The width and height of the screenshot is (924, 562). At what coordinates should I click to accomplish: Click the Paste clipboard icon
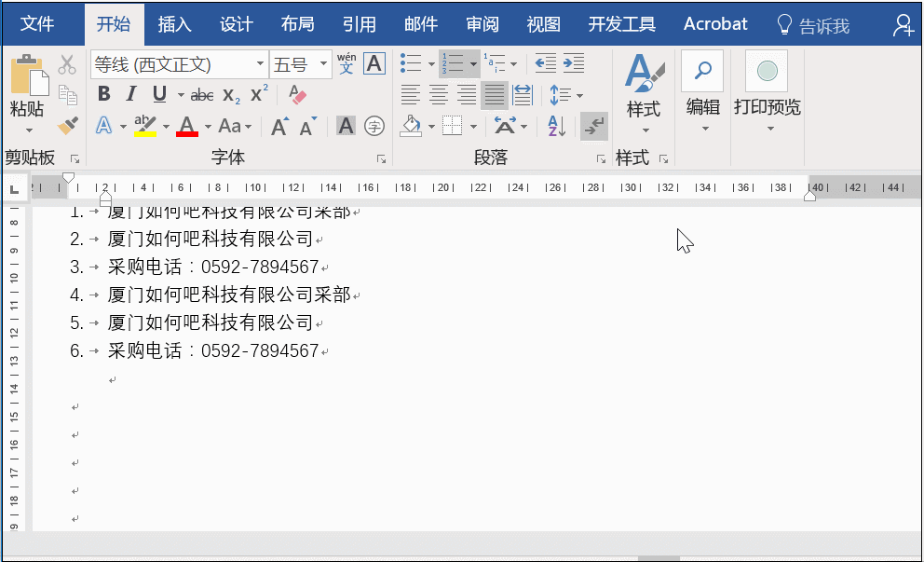pyautogui.click(x=29, y=75)
